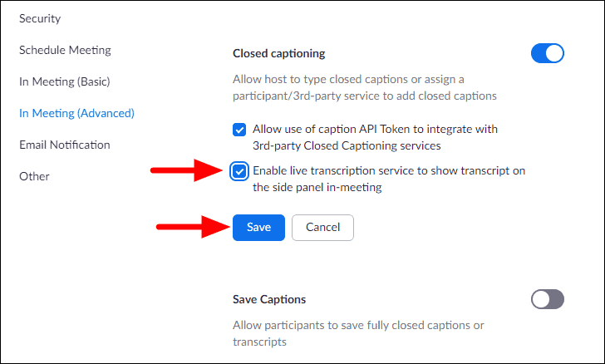Click the Save Captions heading
This screenshot has height=364, width=605.
pos(269,299)
